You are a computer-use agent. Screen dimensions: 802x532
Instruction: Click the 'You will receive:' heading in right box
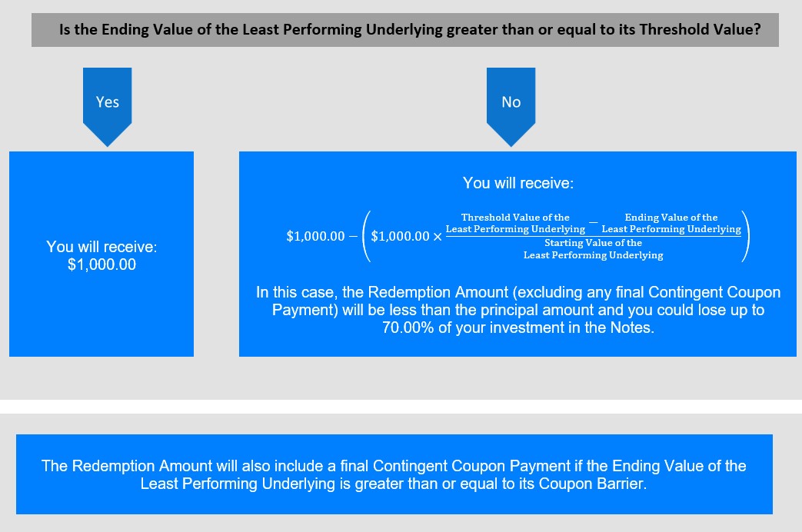click(x=518, y=183)
